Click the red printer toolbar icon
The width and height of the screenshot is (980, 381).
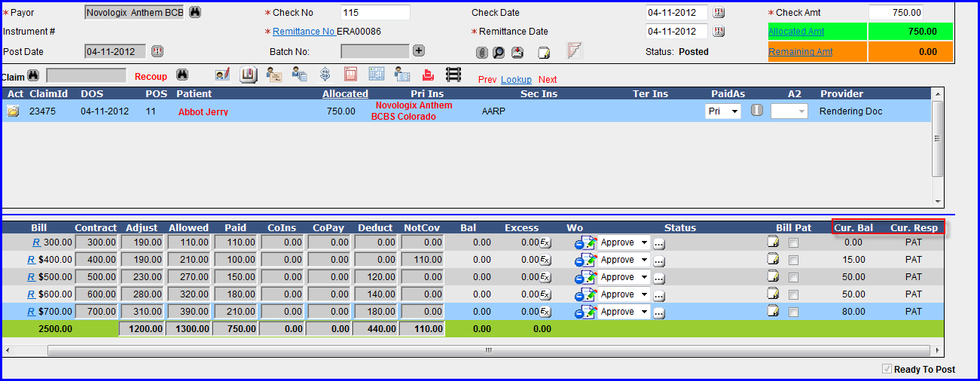tap(428, 75)
